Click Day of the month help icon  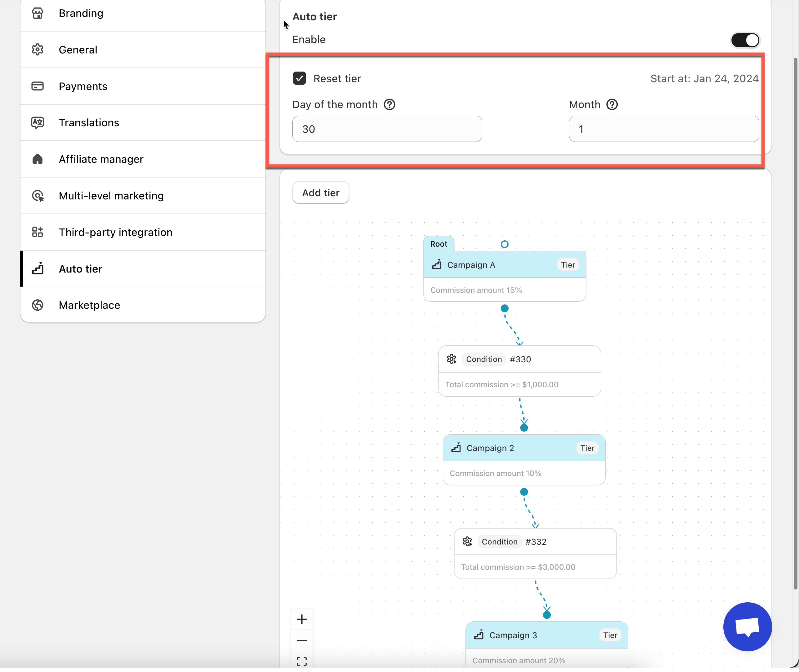point(389,104)
